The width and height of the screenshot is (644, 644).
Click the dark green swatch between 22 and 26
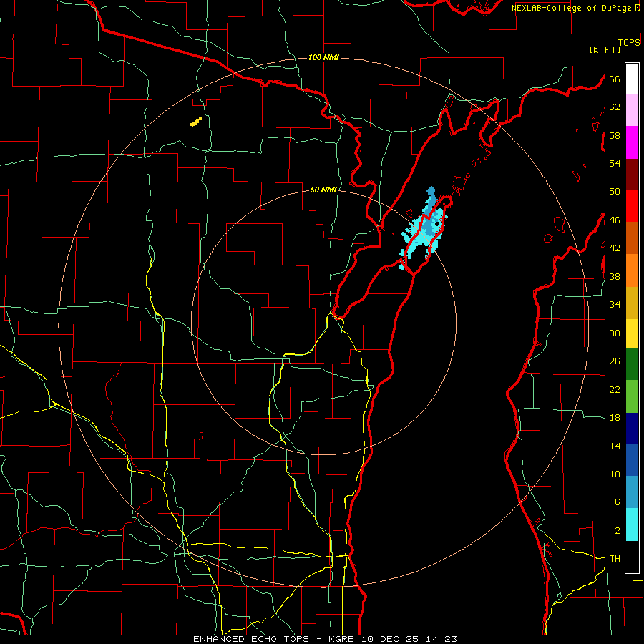(632, 364)
